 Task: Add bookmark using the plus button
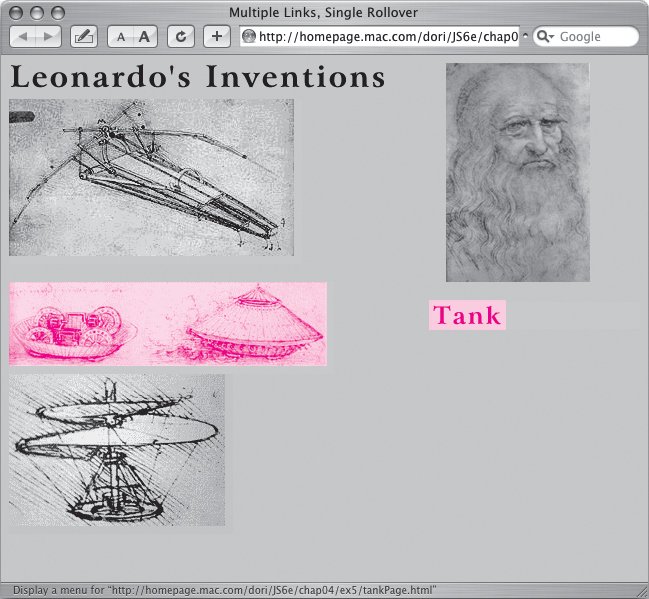click(217, 37)
